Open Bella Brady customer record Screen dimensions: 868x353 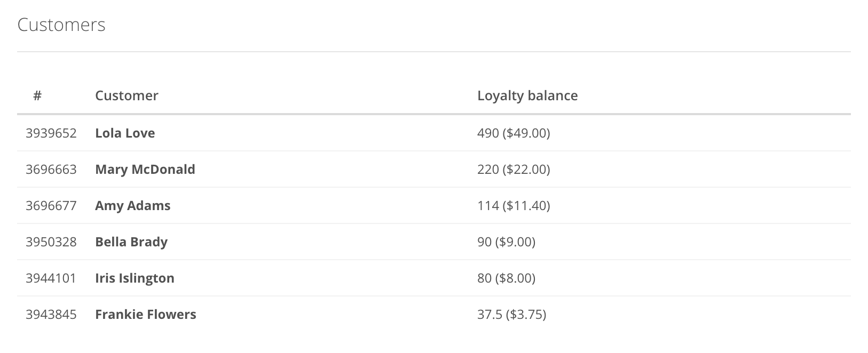point(131,242)
